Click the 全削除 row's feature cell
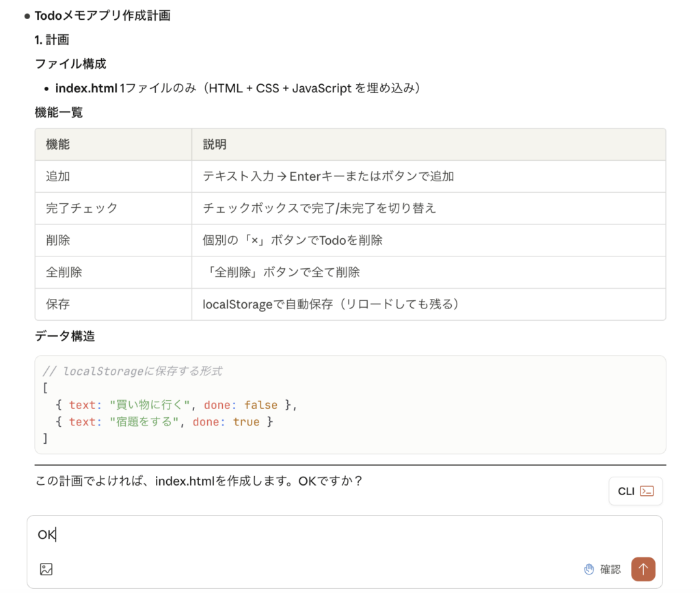 point(64,272)
